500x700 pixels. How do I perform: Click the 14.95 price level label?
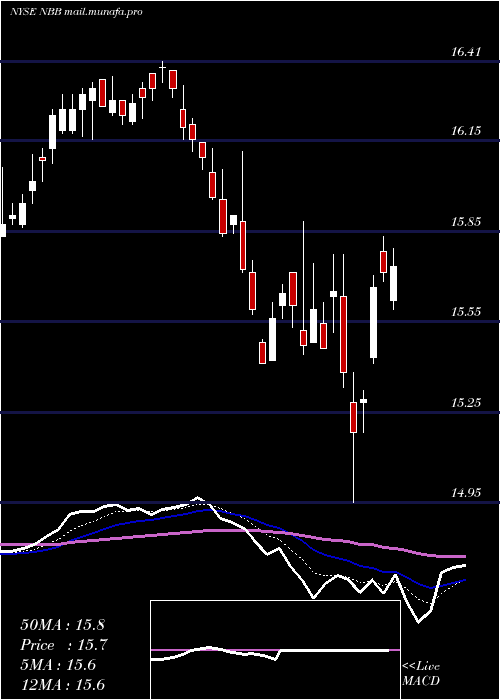pyautogui.click(x=466, y=493)
